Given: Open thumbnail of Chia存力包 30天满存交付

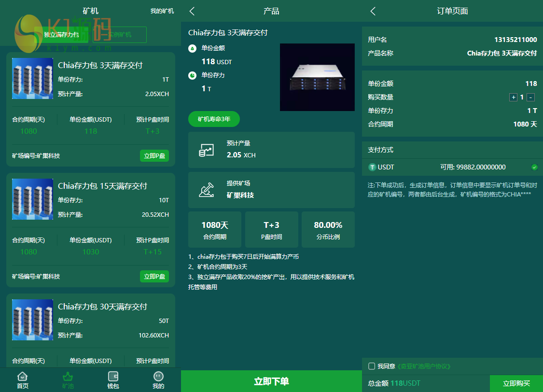Looking at the screenshot, I should [x=32, y=320].
